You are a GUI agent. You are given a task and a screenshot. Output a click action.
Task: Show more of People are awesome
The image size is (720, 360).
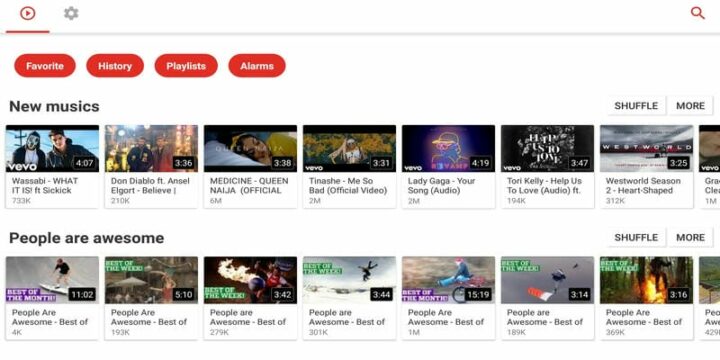click(690, 237)
